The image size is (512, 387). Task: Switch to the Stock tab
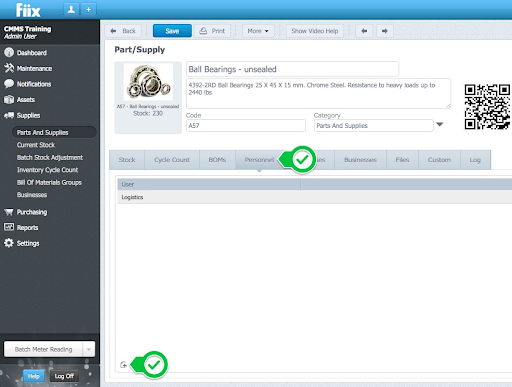127,160
